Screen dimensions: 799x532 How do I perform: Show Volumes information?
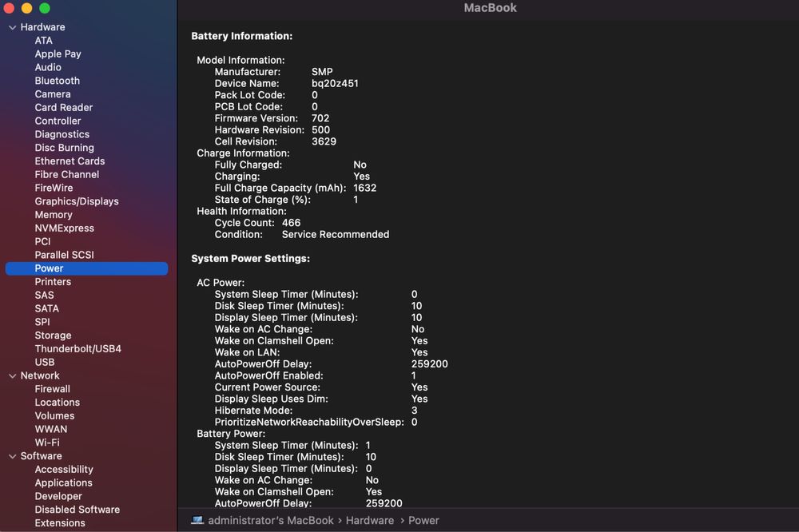click(x=54, y=416)
